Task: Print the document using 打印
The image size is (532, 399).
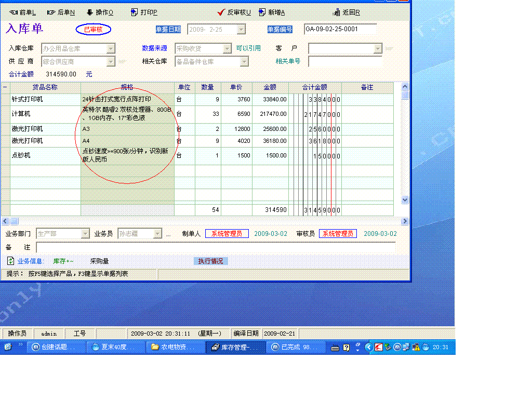Action: coord(144,12)
